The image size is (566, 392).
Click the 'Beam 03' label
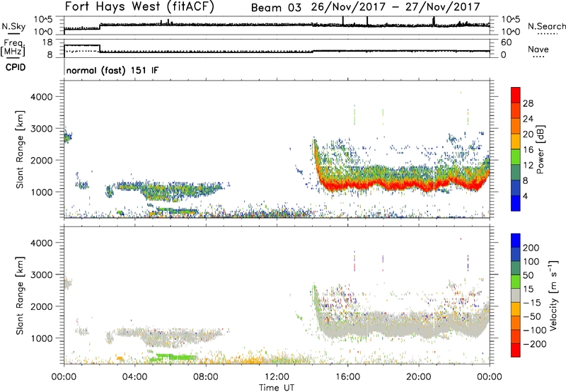click(x=276, y=8)
